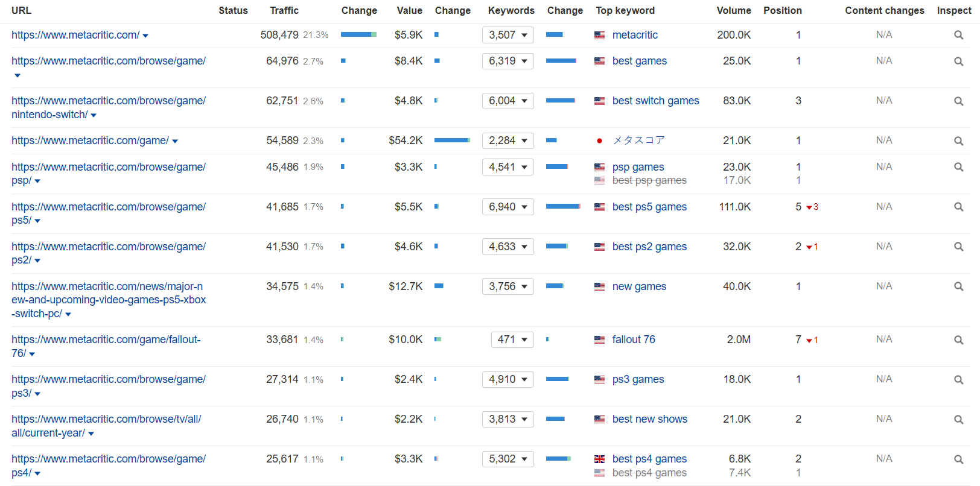Click the UK flag beside best ps4 games
The width and height of the screenshot is (980, 486).
tap(599, 459)
